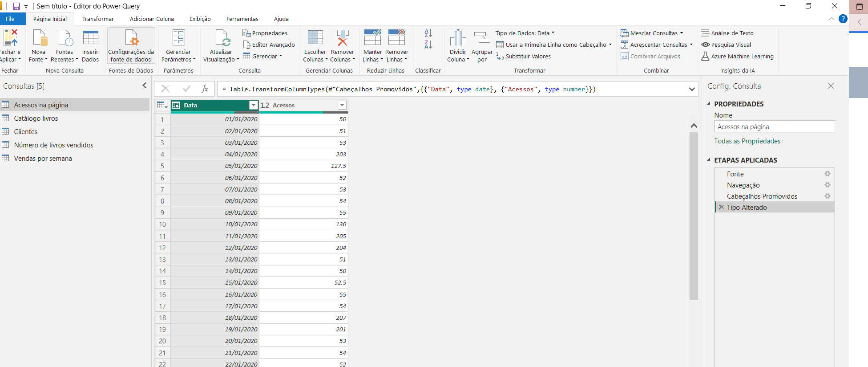Click Substituir Valores
Image resolution: width=868 pixels, height=367 pixels.
coord(524,57)
